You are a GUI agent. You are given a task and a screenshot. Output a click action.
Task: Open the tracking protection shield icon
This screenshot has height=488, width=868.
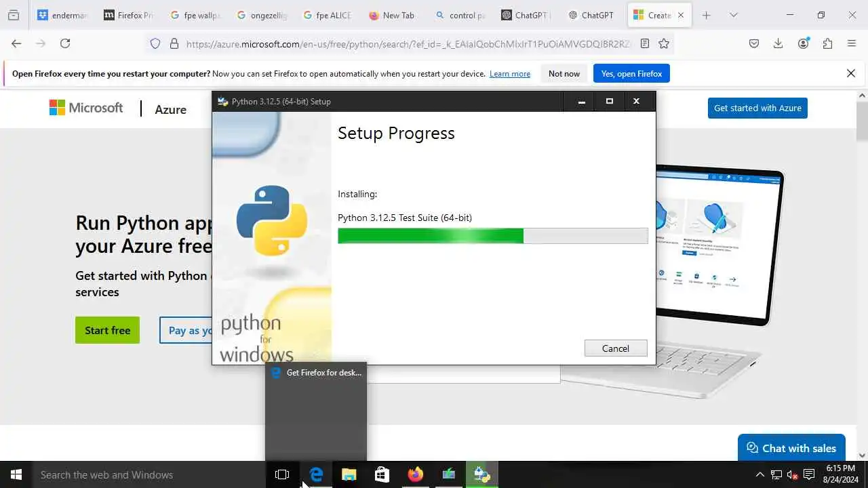pos(155,43)
